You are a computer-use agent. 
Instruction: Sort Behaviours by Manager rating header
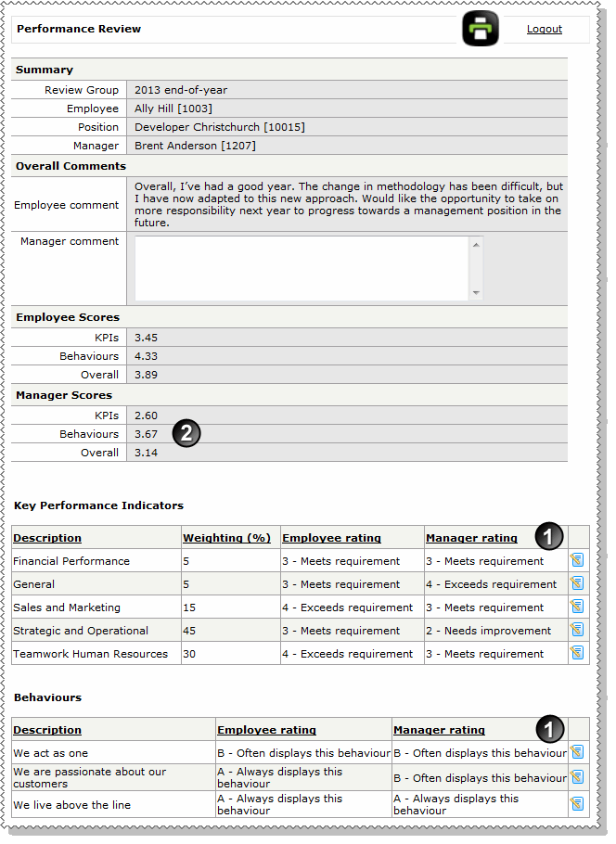pyautogui.click(x=439, y=730)
